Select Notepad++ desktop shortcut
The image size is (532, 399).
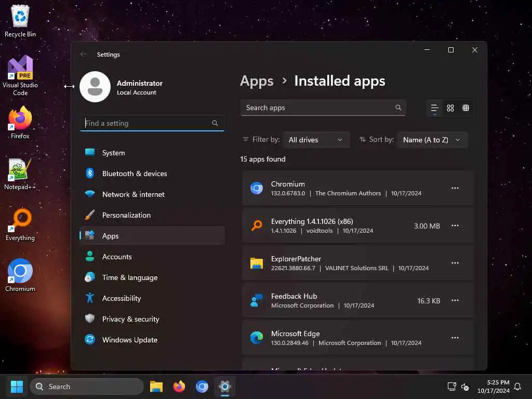point(20,174)
